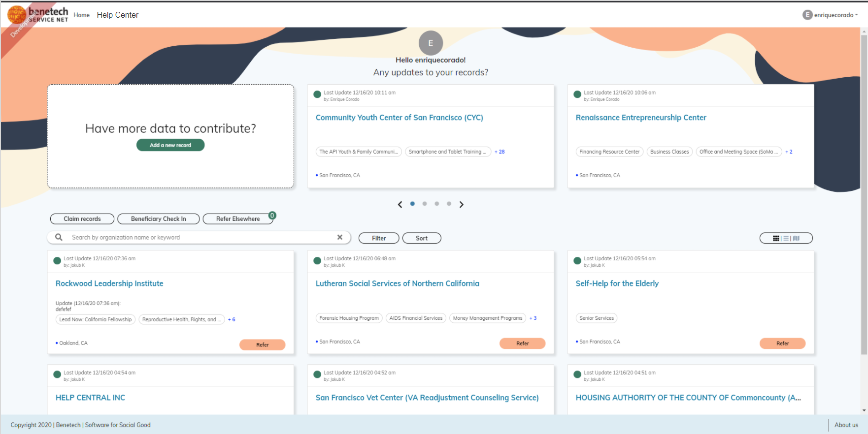Open Renaissance Entrepreneurship Center record
This screenshot has width=868, height=434.
coord(641,118)
